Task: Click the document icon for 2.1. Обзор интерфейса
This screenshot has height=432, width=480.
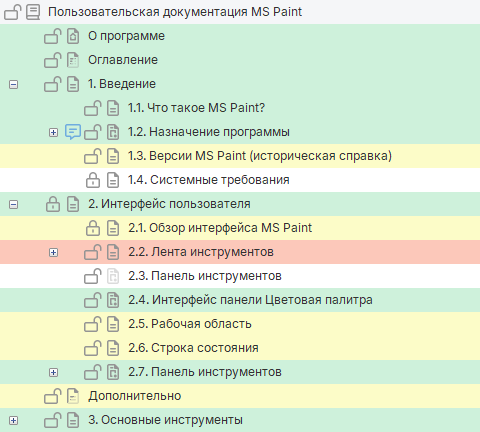Action: (113, 228)
